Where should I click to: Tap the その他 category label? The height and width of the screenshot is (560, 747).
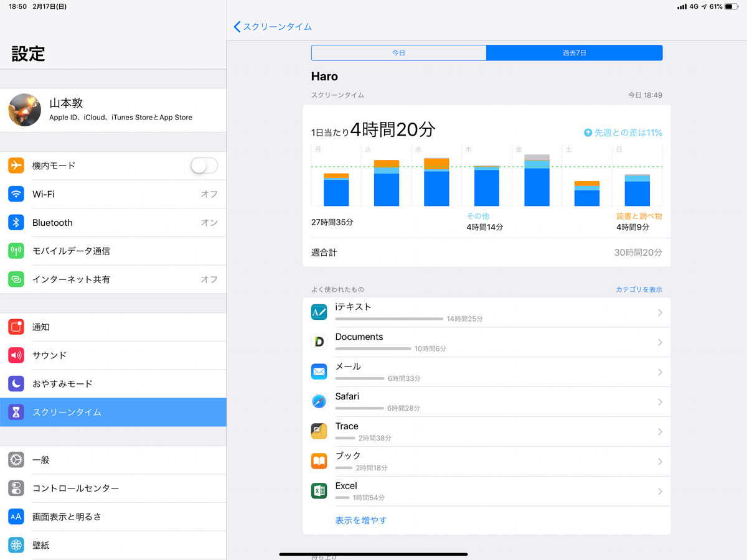pos(478,216)
